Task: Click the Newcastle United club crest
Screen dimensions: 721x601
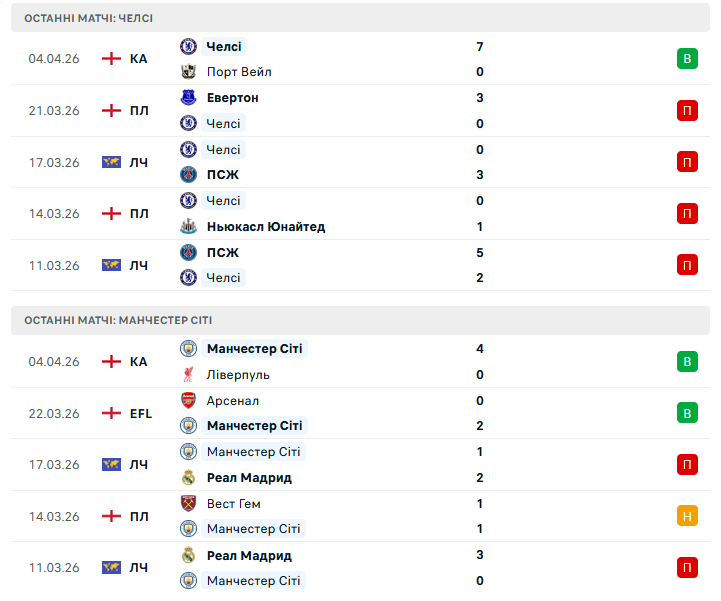Action: coord(188,227)
